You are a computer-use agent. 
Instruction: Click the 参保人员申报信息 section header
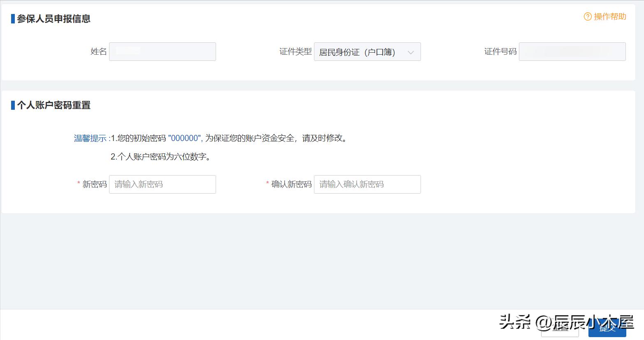53,19
